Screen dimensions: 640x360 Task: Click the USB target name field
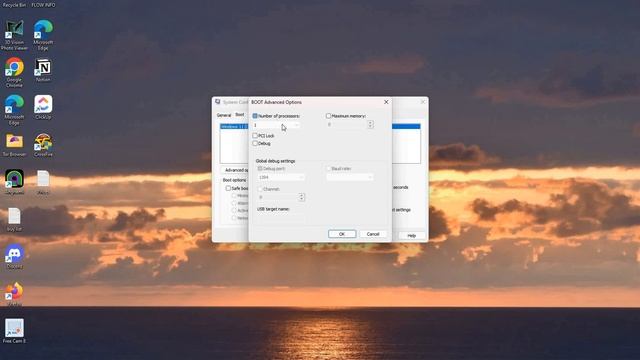281,218
